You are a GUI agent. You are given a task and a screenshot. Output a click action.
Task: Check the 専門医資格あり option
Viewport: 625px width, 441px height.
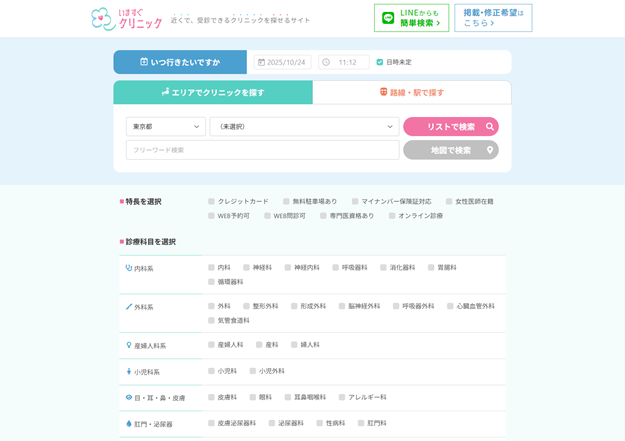click(323, 216)
